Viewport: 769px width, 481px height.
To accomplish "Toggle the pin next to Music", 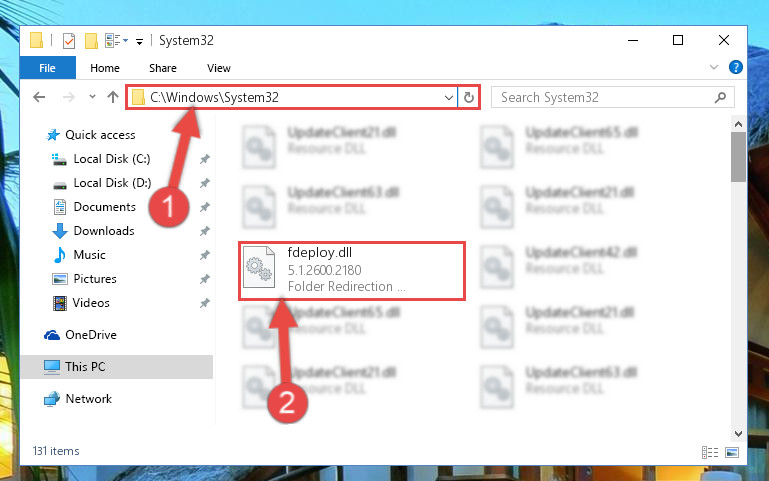I will [205, 255].
